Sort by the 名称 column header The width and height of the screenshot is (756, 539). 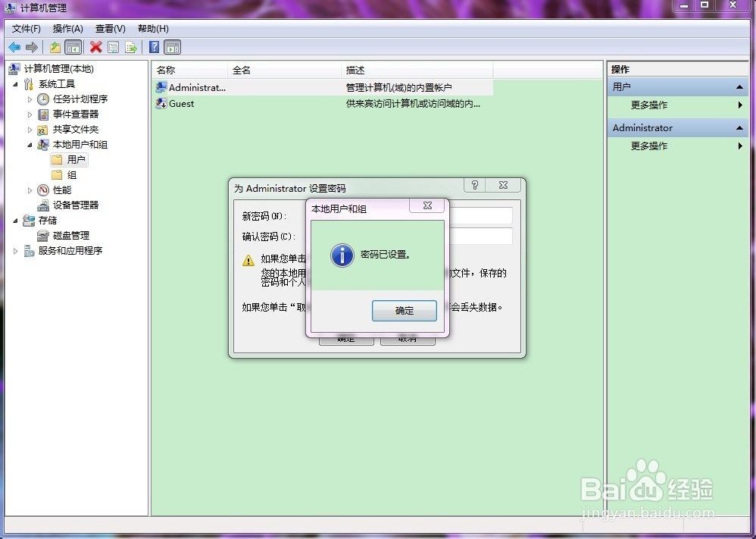tap(189, 70)
